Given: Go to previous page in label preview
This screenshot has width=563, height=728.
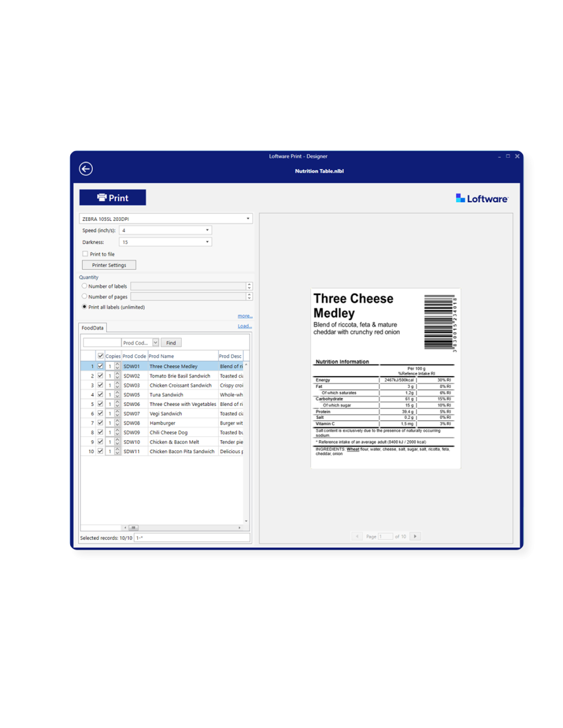Looking at the screenshot, I should (x=357, y=537).
